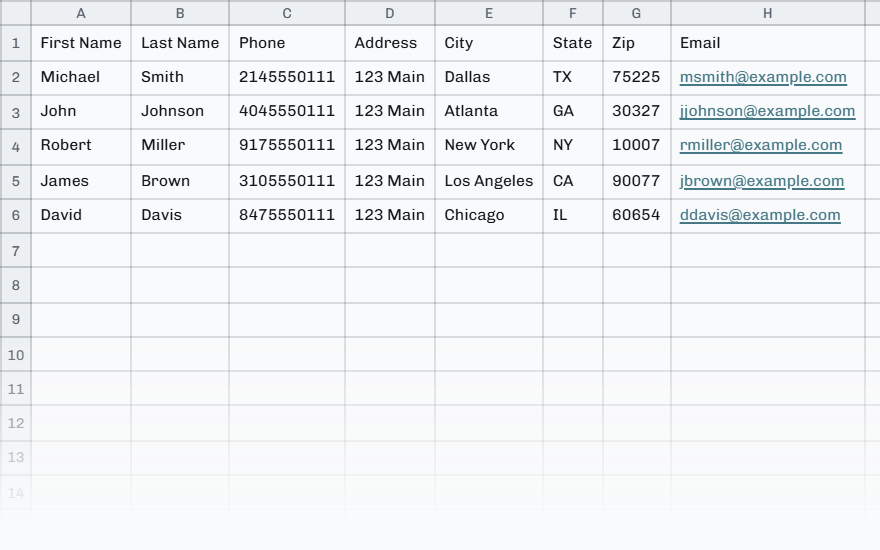This screenshot has width=880, height=550.
Task: Click the Address header cell
Action: [x=389, y=43]
